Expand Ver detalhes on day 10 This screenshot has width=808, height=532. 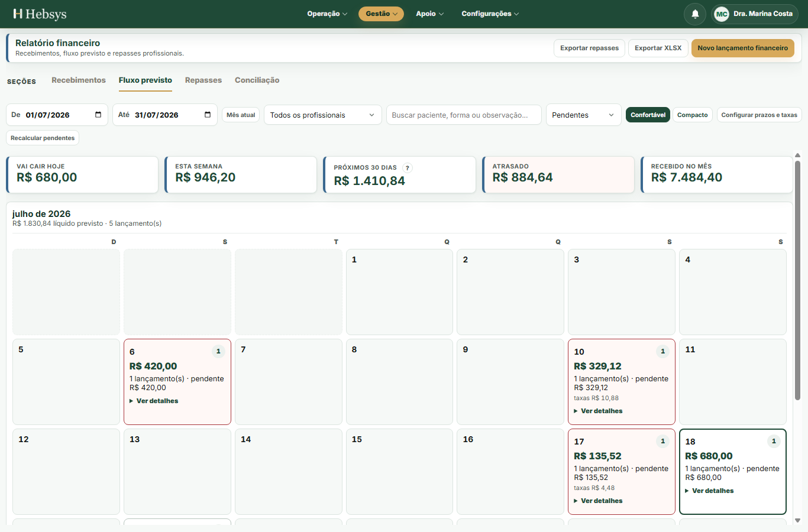[x=598, y=411]
